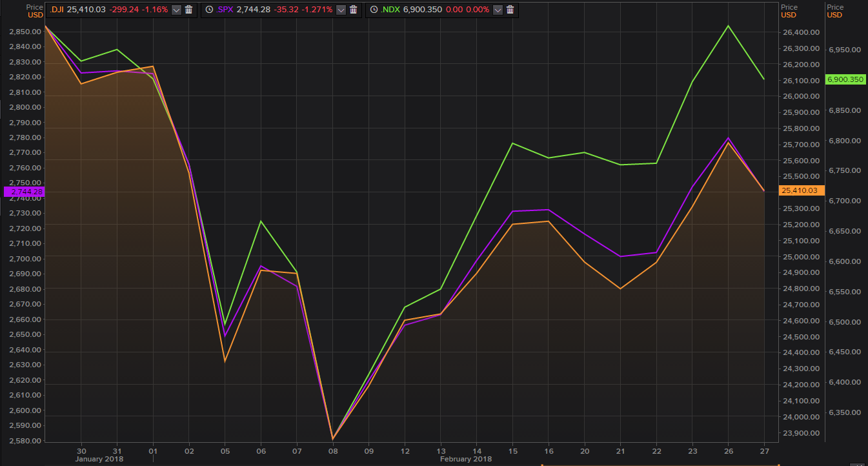Click the 23,900.00 label on the price axis
Viewport: 868px width, 466px height.
point(800,433)
